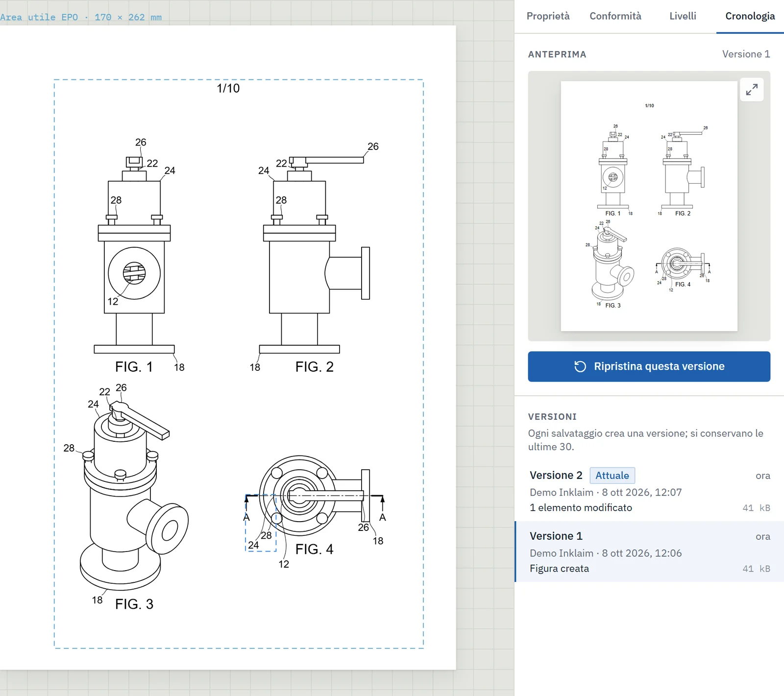Viewport: 784px width, 696px height.
Task: Click the dashed selection box near label 24
Action: coord(261,523)
